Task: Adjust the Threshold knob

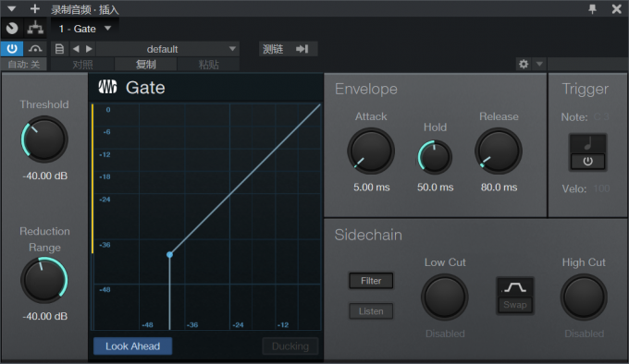Action: click(x=44, y=139)
